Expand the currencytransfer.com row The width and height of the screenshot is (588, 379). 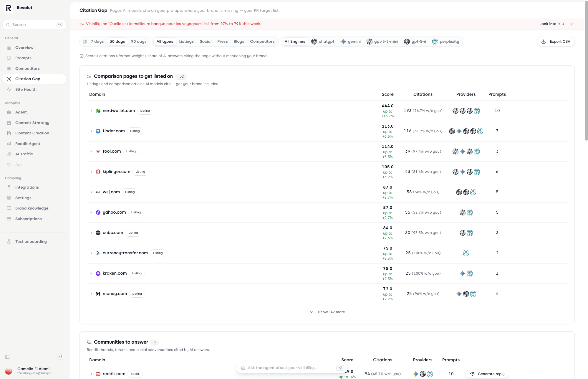[x=91, y=253]
